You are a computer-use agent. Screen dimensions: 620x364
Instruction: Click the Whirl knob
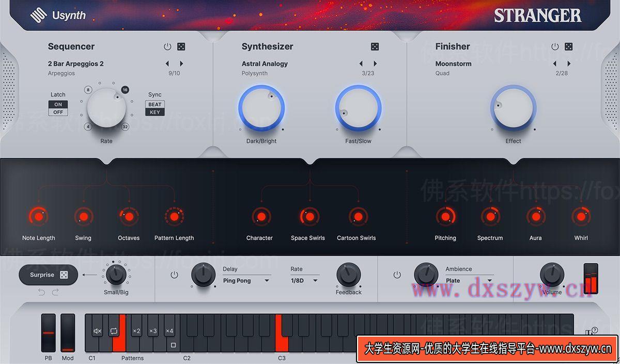pos(581,216)
